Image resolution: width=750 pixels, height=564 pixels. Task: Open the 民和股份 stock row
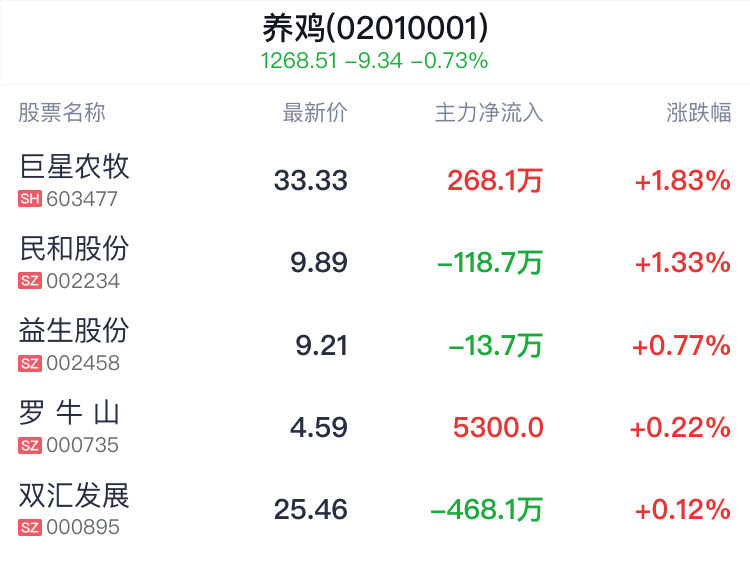click(x=375, y=262)
